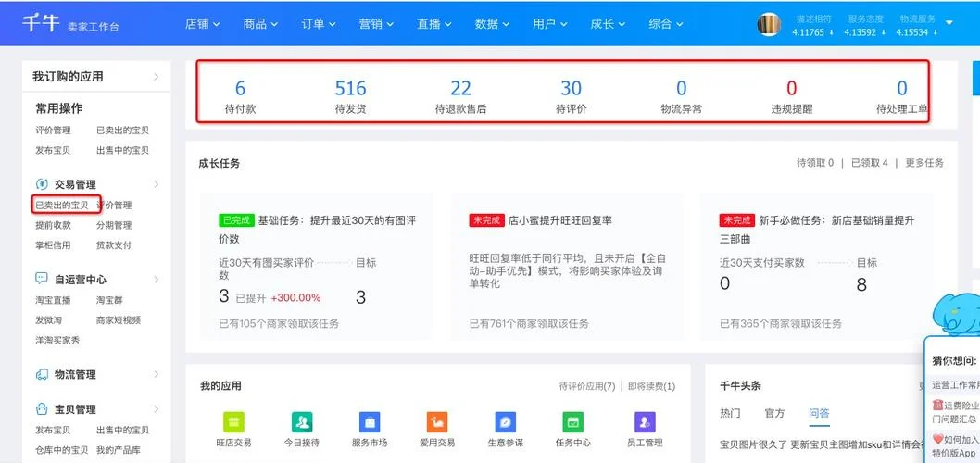Click the 千牛 logo
The image size is (980, 463).
pyautogui.click(x=42, y=23)
